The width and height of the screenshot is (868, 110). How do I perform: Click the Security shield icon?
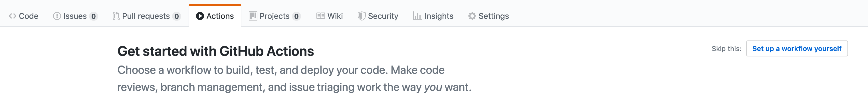click(362, 16)
